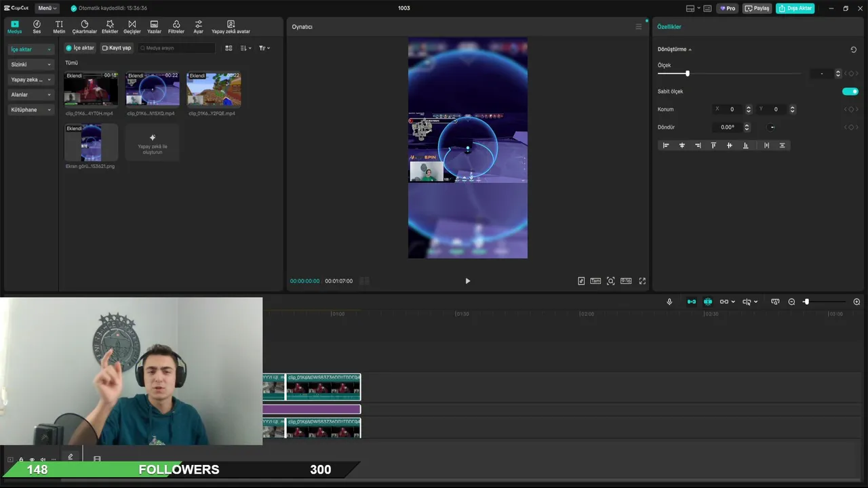This screenshot has width=868, height=488.
Task: Open the Efektler effects tab
Action: [110, 27]
